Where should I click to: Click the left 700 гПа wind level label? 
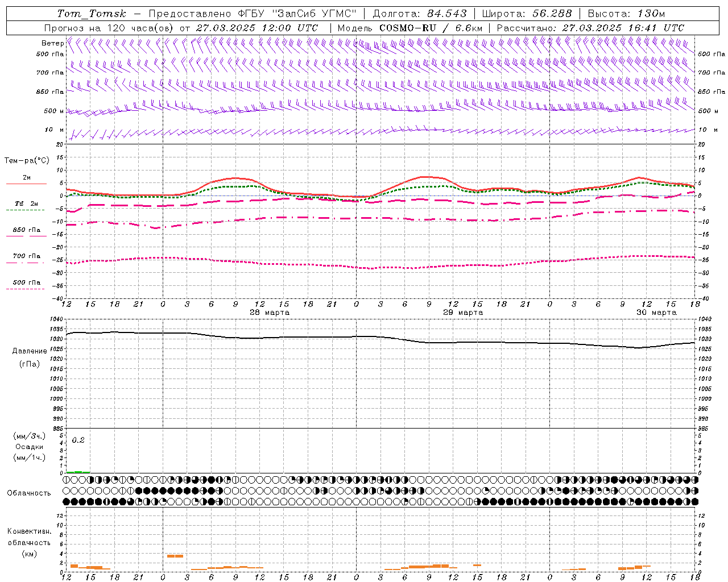(x=50, y=73)
